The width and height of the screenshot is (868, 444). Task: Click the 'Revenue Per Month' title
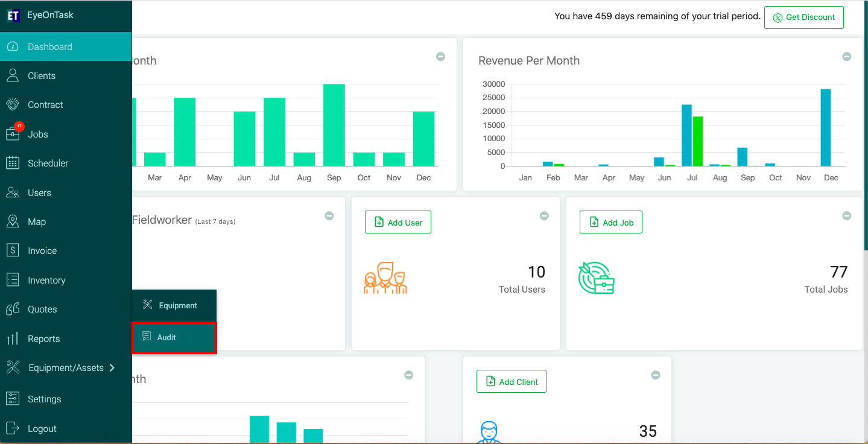[529, 60]
